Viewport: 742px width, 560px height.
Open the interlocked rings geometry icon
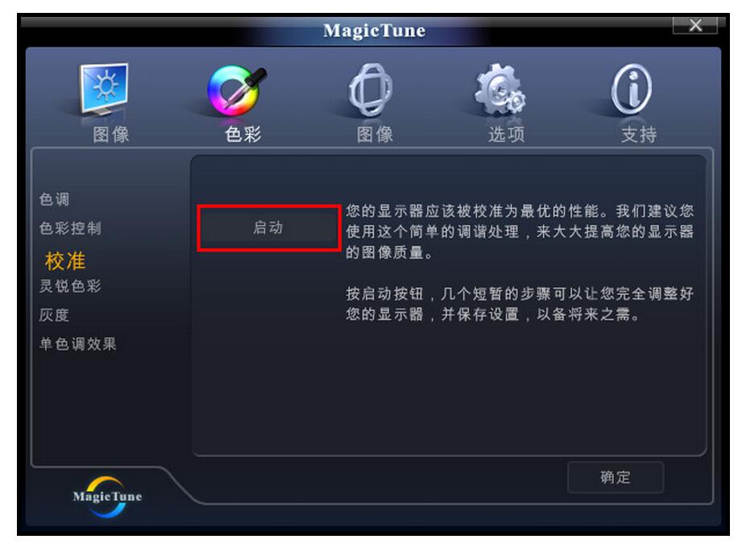coord(371,89)
